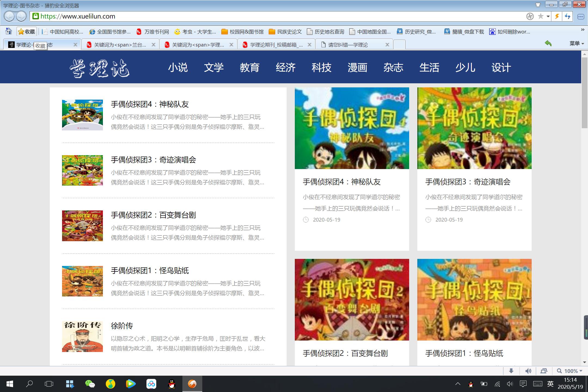This screenshot has height=392, width=588.
Task: Open QQ penguin app on taskbar
Action: pyautogui.click(x=171, y=384)
